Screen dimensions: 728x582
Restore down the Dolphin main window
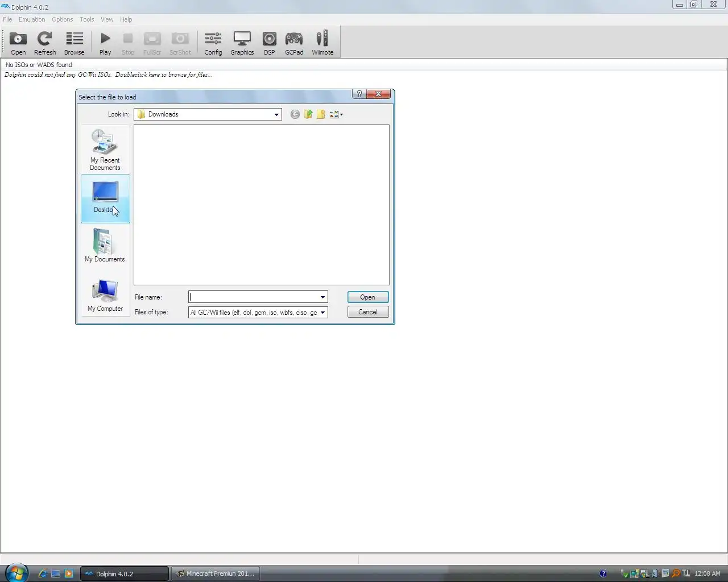coord(694,5)
